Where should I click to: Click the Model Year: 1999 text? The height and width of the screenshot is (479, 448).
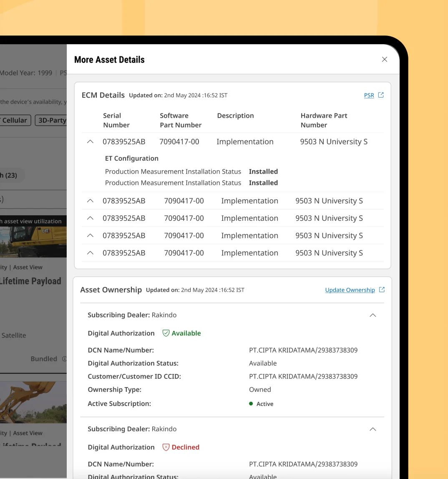26,73
